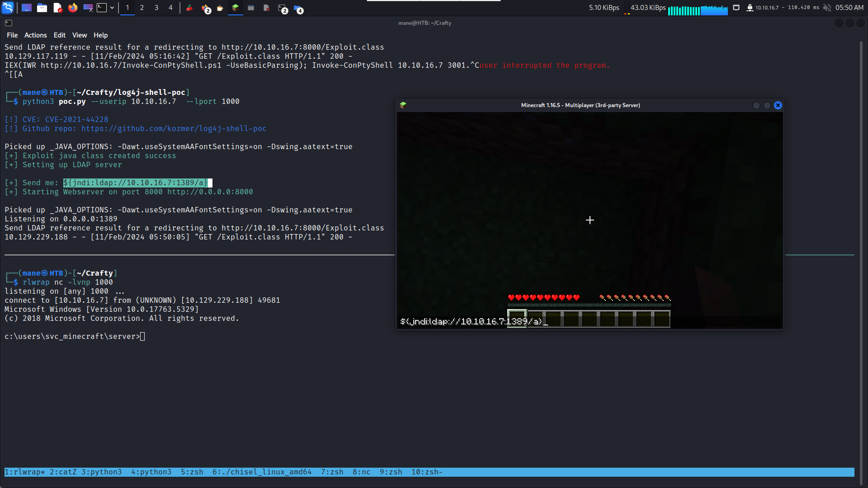Activate the terminal taskbar group
This screenshot has width=868, height=488.
tap(283, 8)
